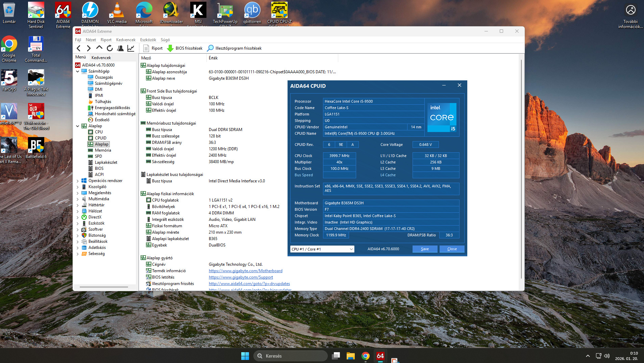Viewport: 644px width, 363px height.
Task: Open the Eszközök menu
Action: (x=148, y=40)
